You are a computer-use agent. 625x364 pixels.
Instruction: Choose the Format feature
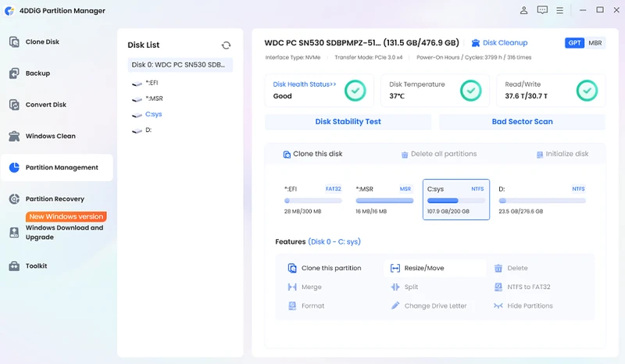pos(306,305)
